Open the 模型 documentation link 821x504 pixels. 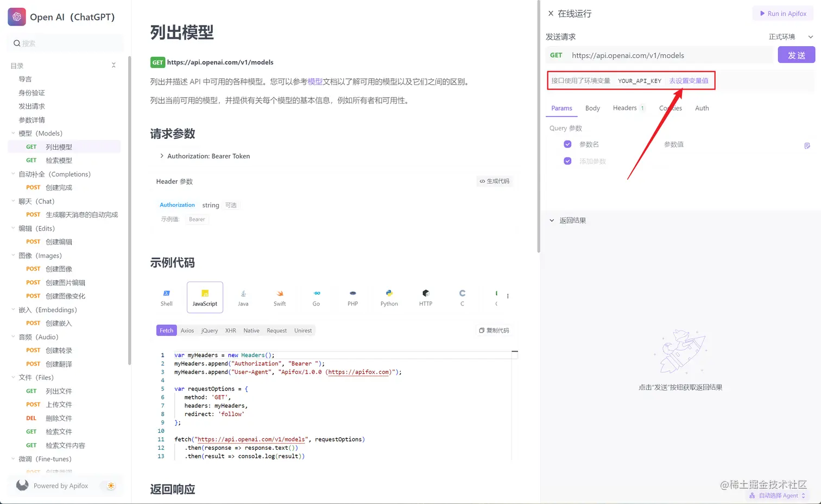[x=315, y=81]
